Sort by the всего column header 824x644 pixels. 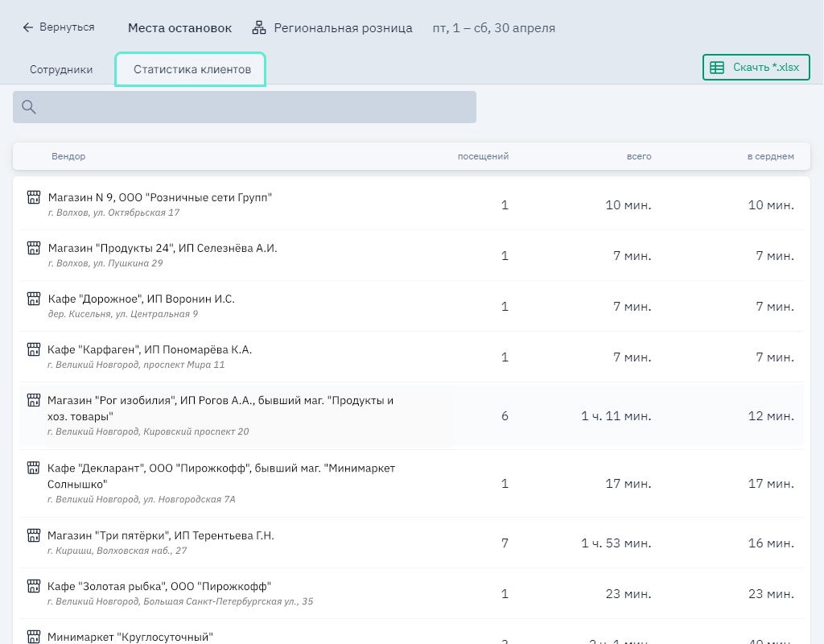tap(639, 156)
